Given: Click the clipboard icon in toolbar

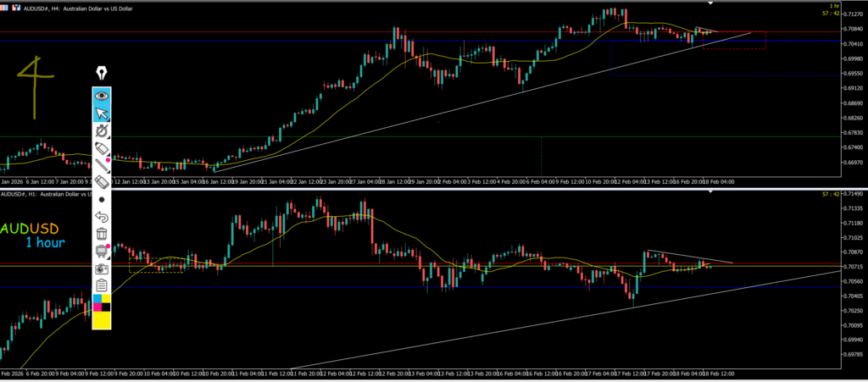Looking at the screenshot, I should pyautogui.click(x=102, y=285).
